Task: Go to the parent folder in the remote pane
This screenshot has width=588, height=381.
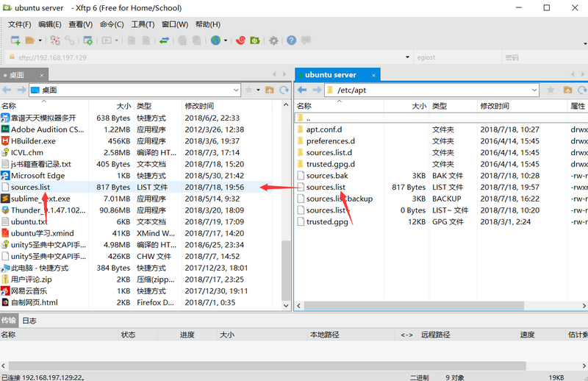Action: 567,90
